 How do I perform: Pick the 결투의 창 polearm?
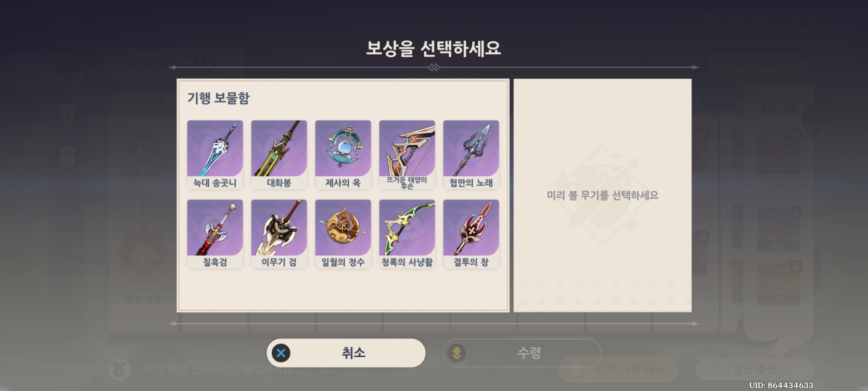click(471, 234)
